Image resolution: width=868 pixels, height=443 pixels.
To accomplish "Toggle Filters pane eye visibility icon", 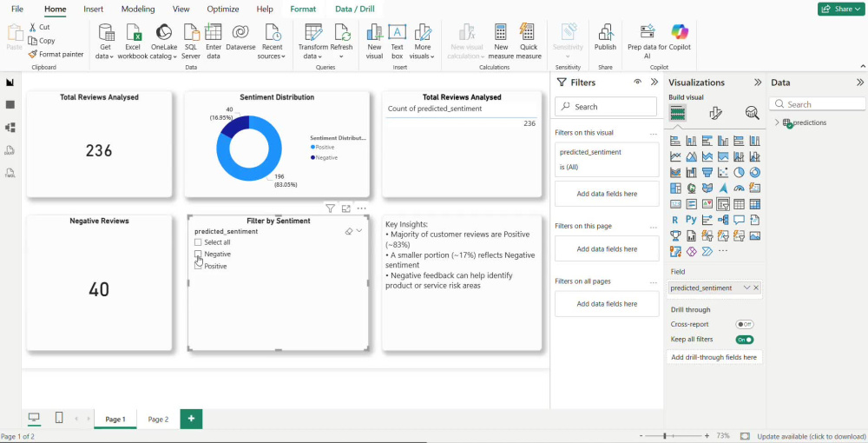I will pyautogui.click(x=638, y=82).
